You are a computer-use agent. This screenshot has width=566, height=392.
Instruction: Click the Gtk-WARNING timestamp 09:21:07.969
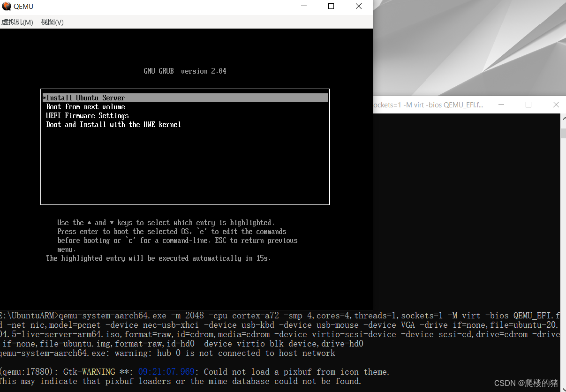[166, 372]
